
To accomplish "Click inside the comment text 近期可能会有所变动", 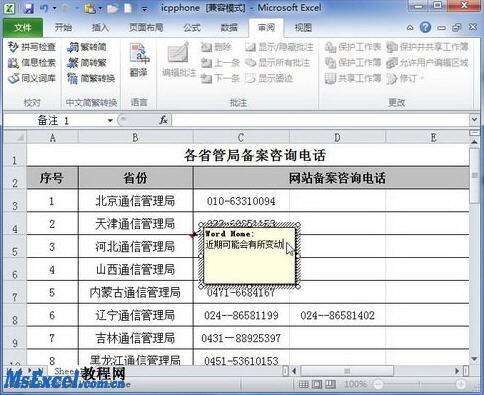I will click(244, 245).
